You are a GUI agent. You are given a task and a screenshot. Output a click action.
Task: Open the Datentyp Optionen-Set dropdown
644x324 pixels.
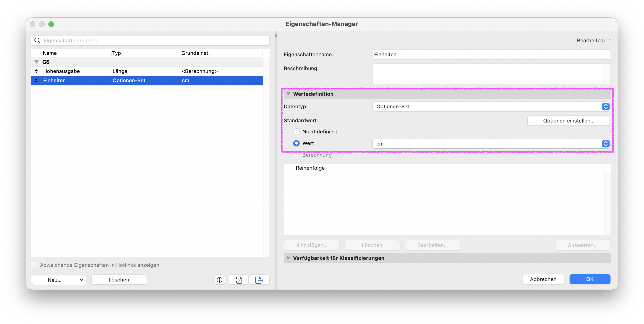click(x=491, y=106)
